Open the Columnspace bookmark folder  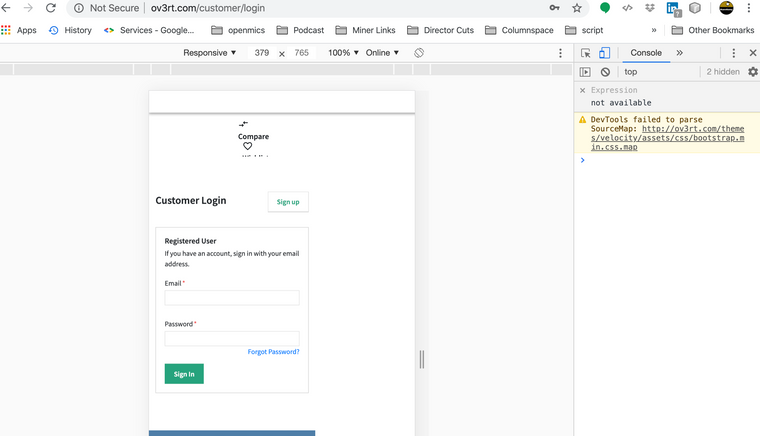pos(519,30)
